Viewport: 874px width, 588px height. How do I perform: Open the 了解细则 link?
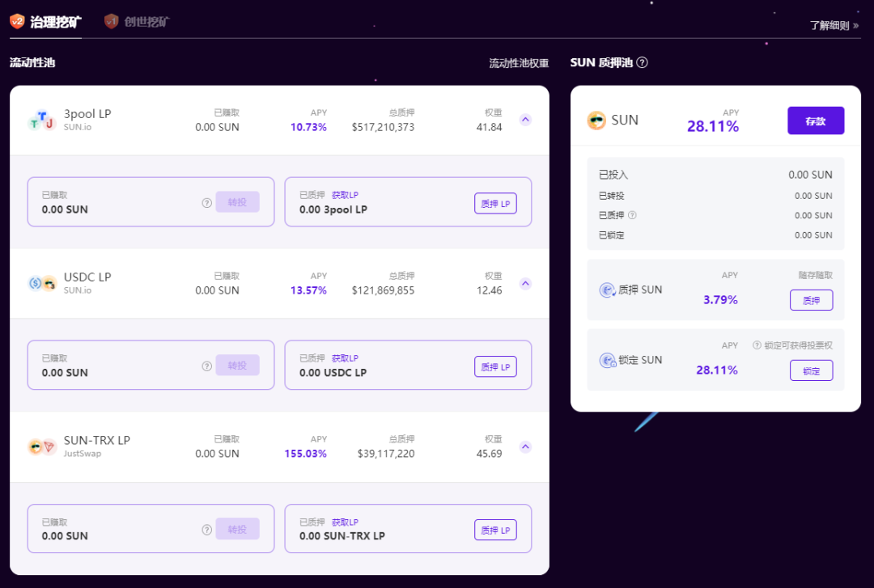[834, 25]
